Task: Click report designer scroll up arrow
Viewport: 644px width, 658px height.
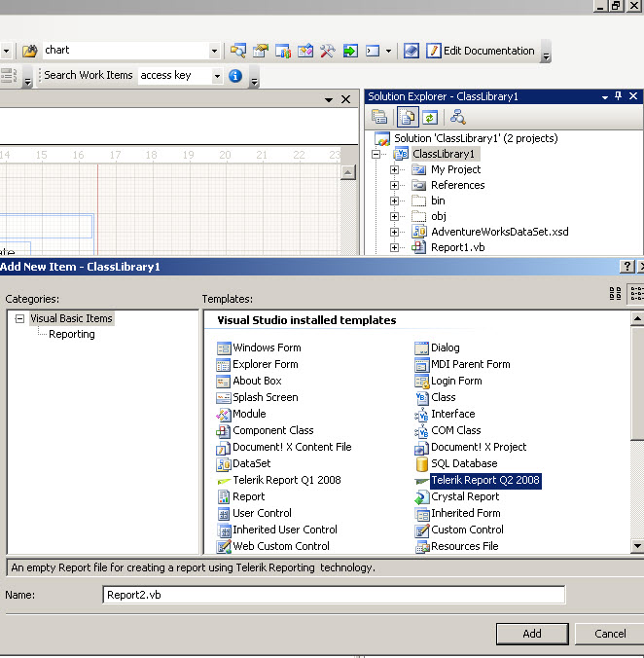Action: click(x=348, y=172)
